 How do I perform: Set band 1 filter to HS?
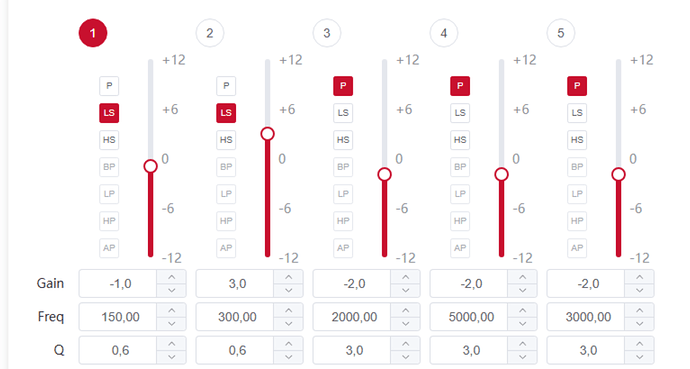109,140
